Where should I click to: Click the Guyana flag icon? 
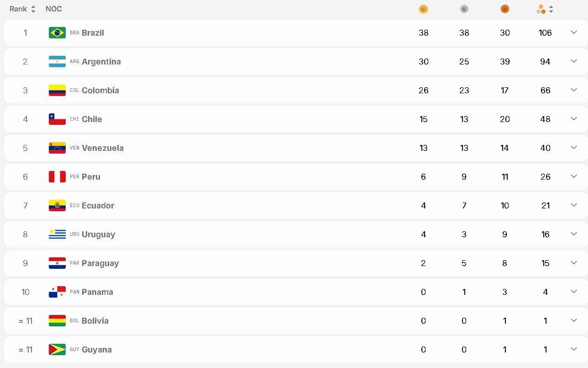tap(57, 350)
